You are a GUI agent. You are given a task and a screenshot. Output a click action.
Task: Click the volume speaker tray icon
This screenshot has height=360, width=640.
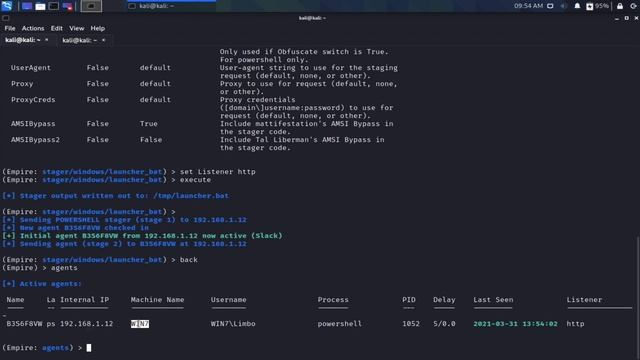pyautogui.click(x=564, y=6)
